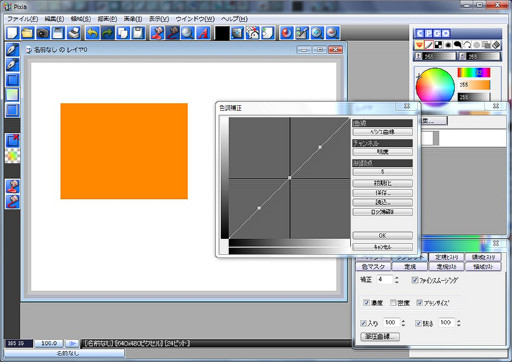This screenshot has width=512, height=362.
Task: Click the yellow undo arrow icon
Action: point(93,33)
